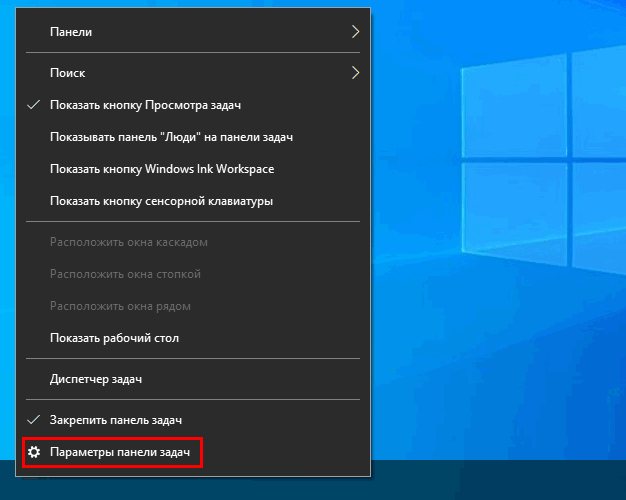Click the yellow arrow on the Панели row

coord(355,32)
